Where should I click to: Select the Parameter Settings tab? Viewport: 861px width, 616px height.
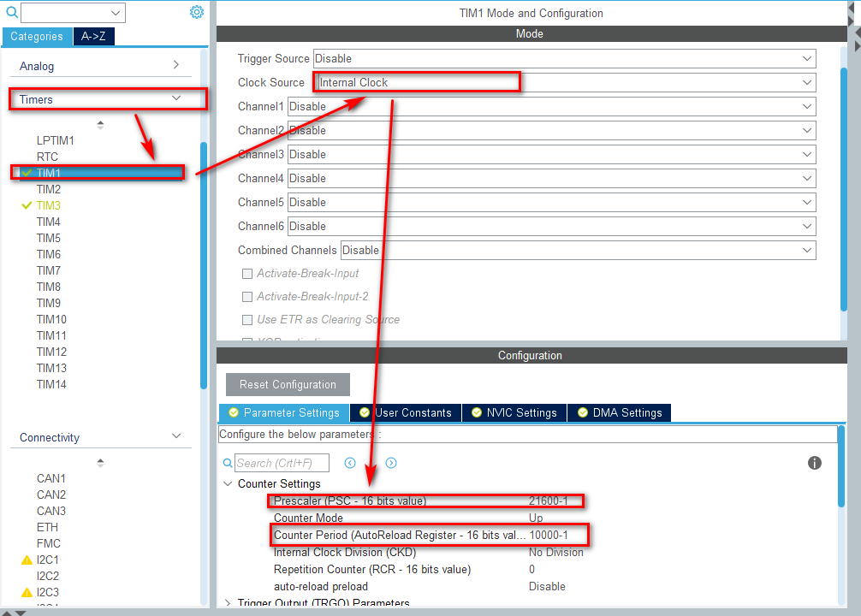[284, 413]
